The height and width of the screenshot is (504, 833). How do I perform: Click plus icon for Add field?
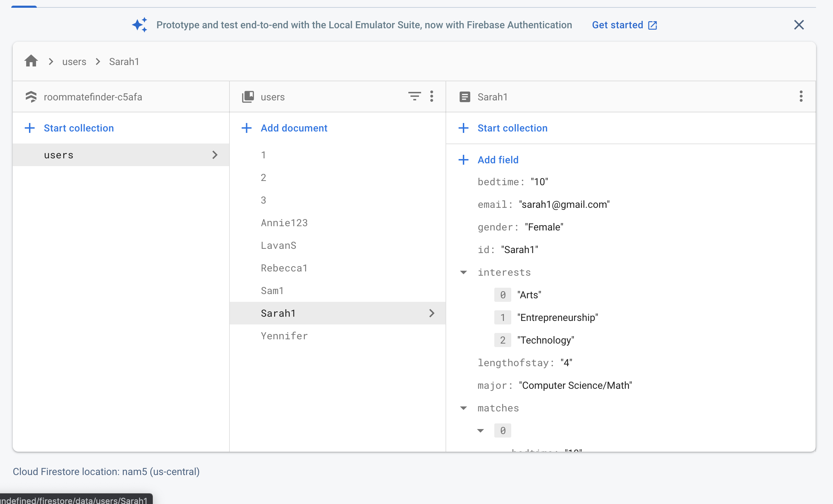(x=464, y=160)
